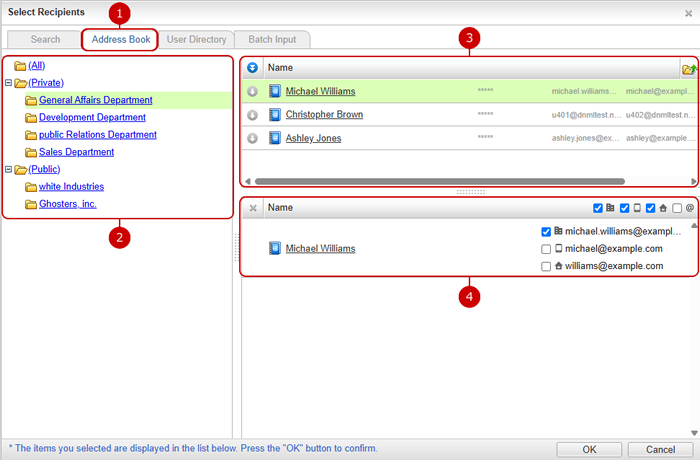The image size is (700, 460).
Task: Open Ghosters, inc. folder
Action: pyautogui.click(x=68, y=204)
